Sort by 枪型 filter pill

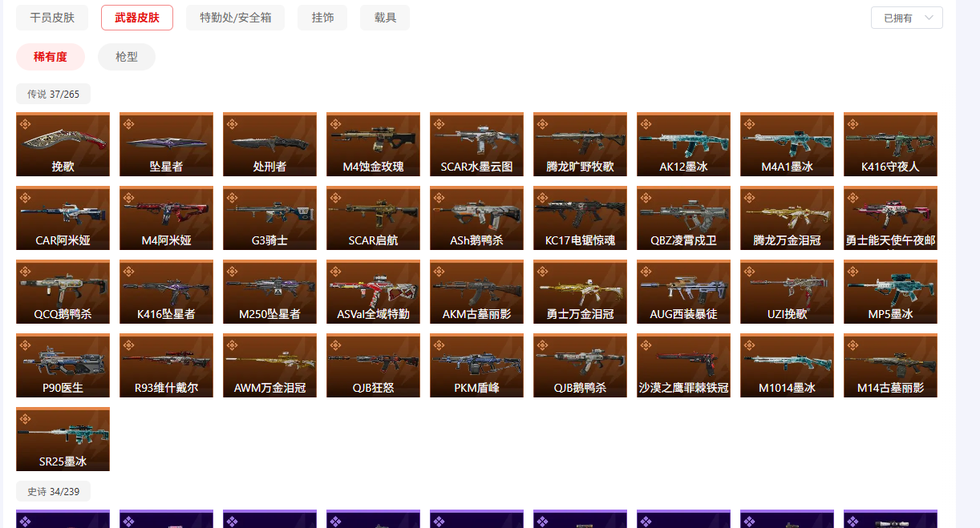point(127,57)
